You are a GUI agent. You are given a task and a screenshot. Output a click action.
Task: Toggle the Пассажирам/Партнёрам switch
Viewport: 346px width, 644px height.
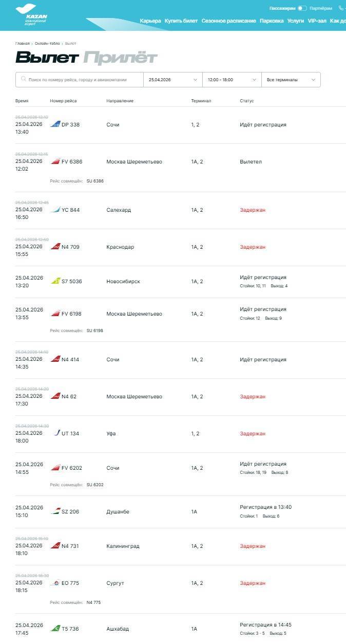pyautogui.click(x=302, y=8)
